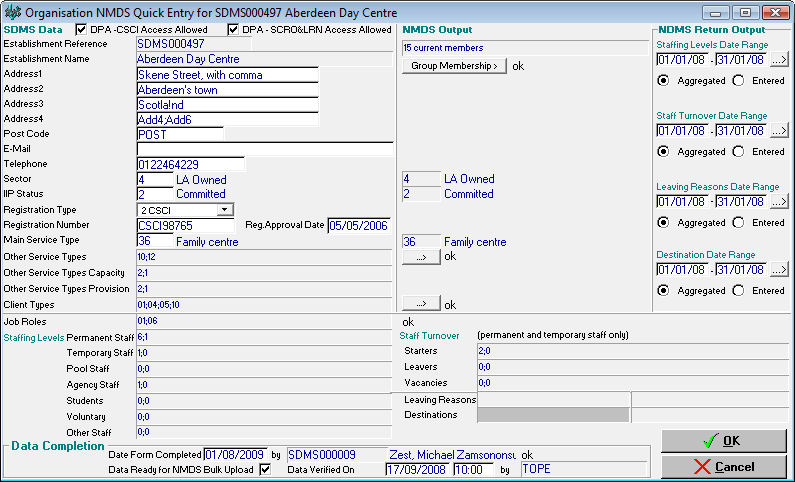Click the 15 current members text

tap(443, 48)
